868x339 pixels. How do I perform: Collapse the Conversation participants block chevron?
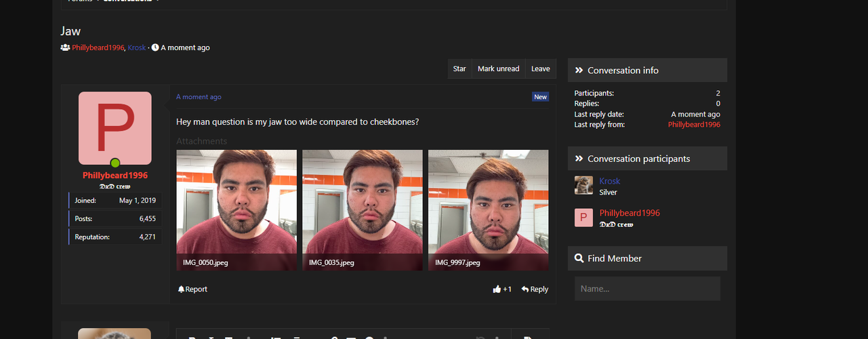pyautogui.click(x=579, y=159)
